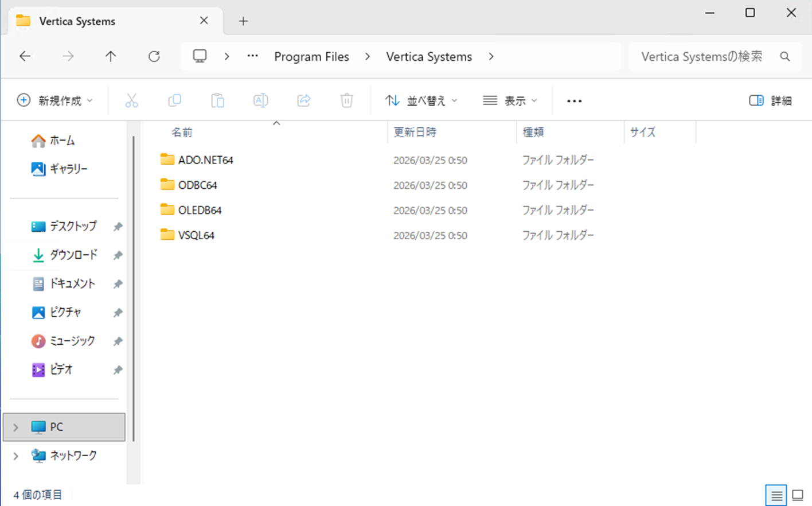Open the 並べ替え sort dropdown

click(x=421, y=101)
